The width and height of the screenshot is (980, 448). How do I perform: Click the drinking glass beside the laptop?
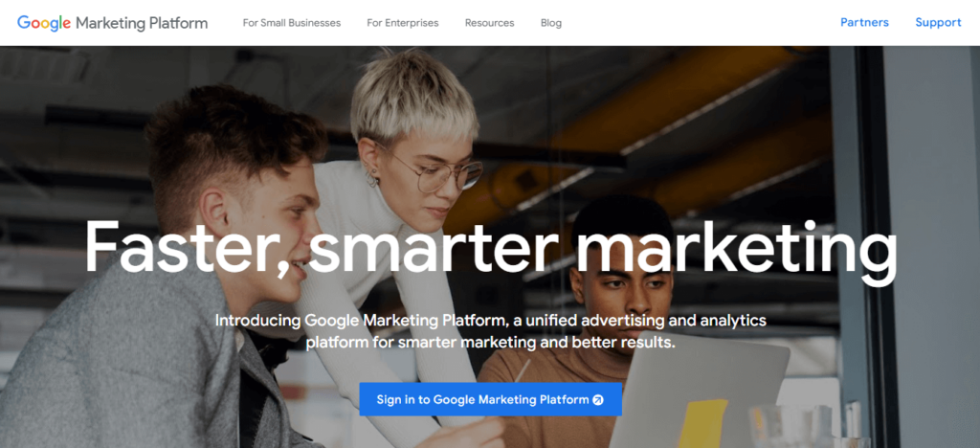[780, 427]
